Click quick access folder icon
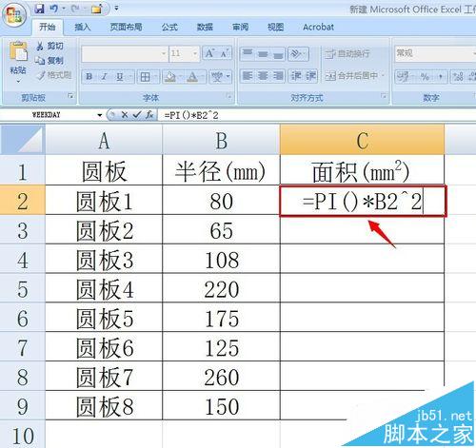 point(96,9)
